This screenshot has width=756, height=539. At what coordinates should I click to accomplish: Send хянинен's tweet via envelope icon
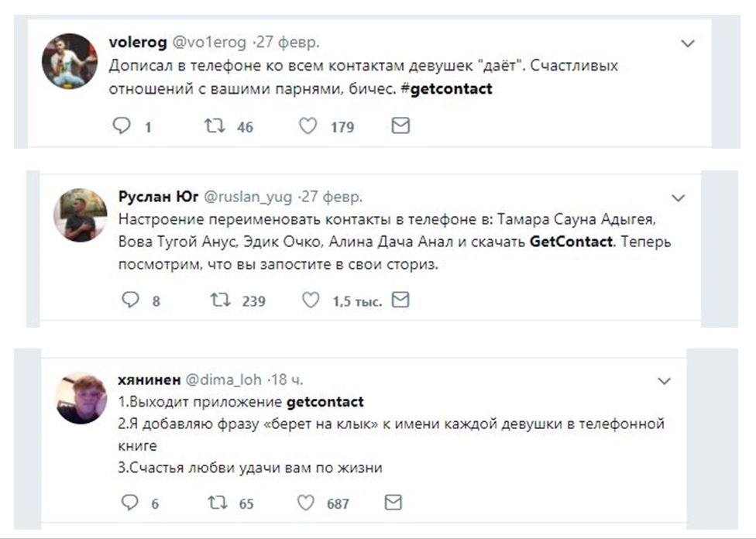click(393, 503)
